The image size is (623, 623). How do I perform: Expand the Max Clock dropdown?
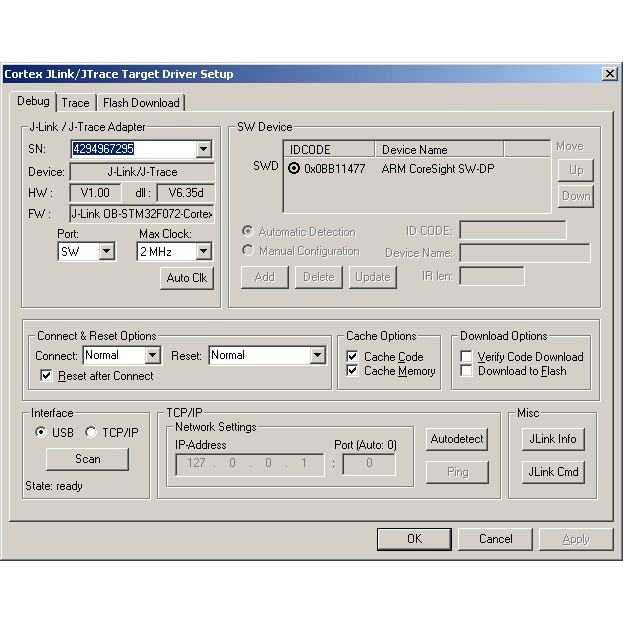203,252
